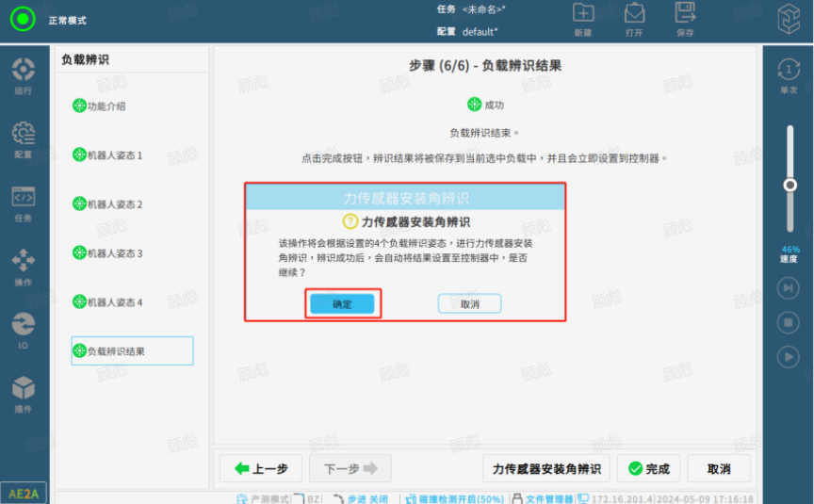This screenshot has width=814, height=504.
Task: Select the 操作 (Operation) sidebar icon
Action: point(23,265)
